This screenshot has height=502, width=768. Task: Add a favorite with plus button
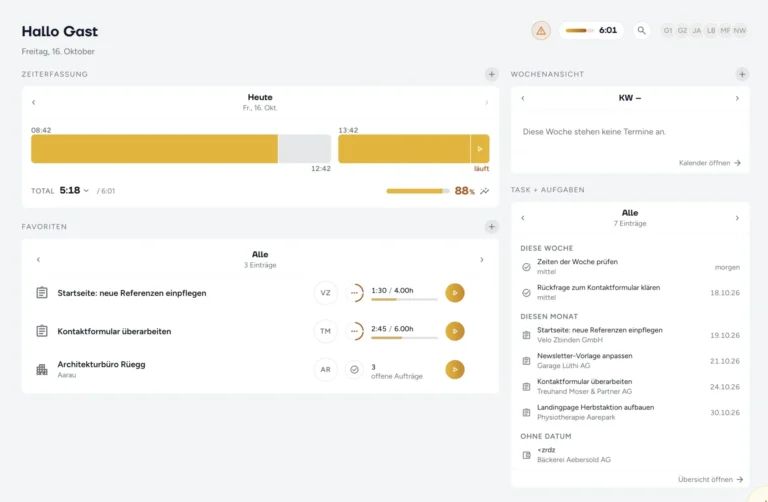[x=491, y=227]
